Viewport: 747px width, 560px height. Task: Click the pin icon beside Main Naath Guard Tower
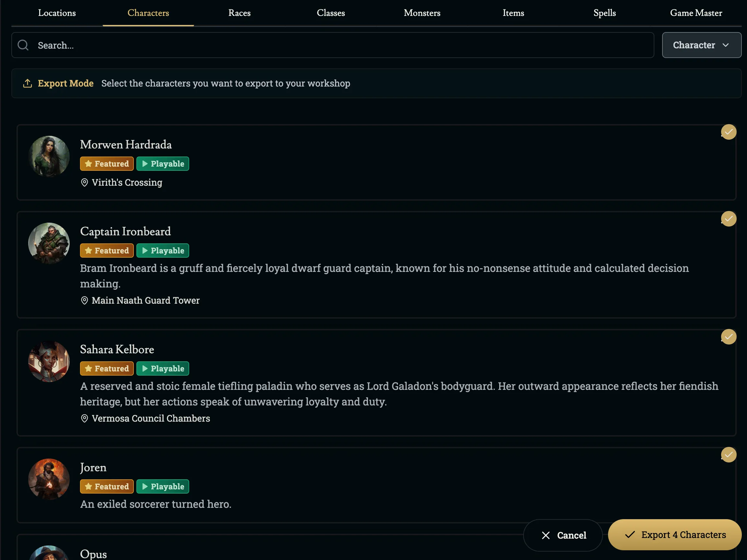pyautogui.click(x=85, y=301)
